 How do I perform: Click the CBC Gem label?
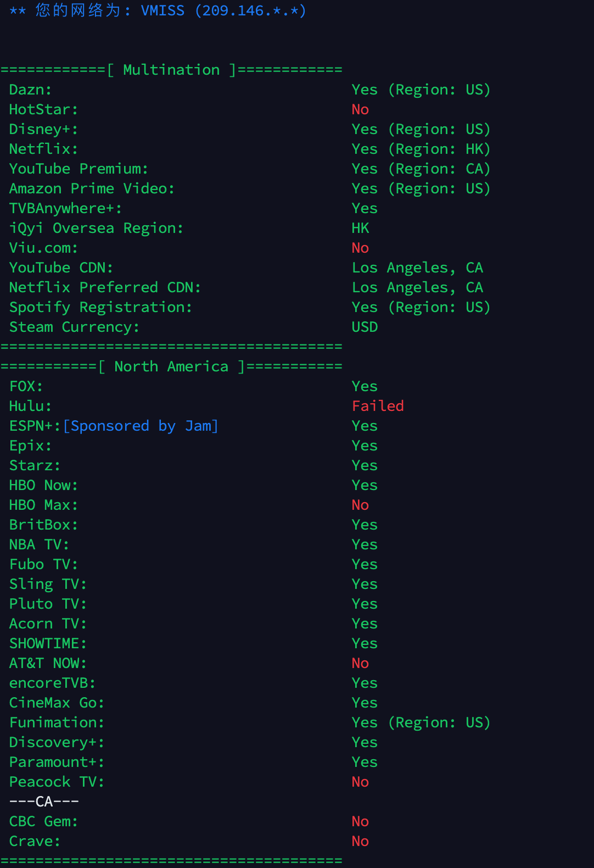point(43,822)
